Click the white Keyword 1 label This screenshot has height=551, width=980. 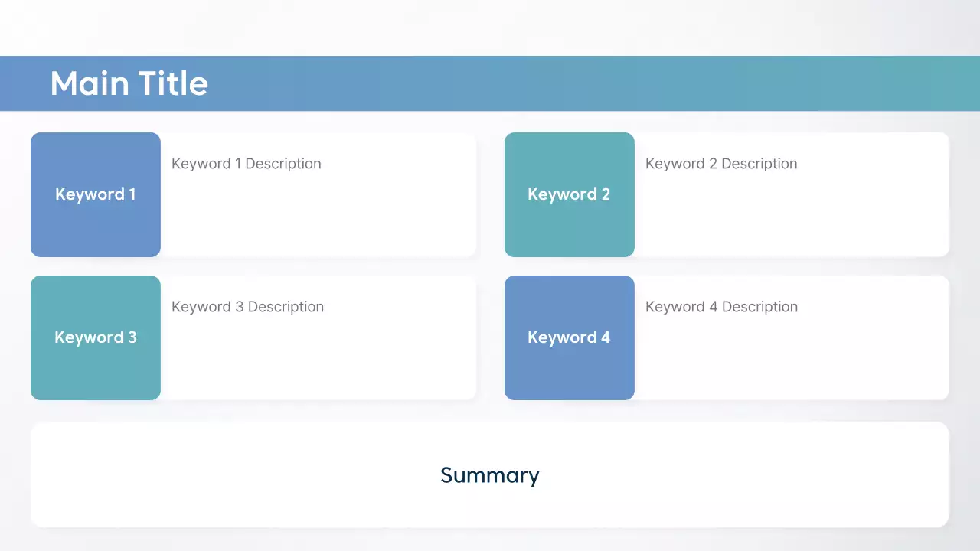point(96,194)
